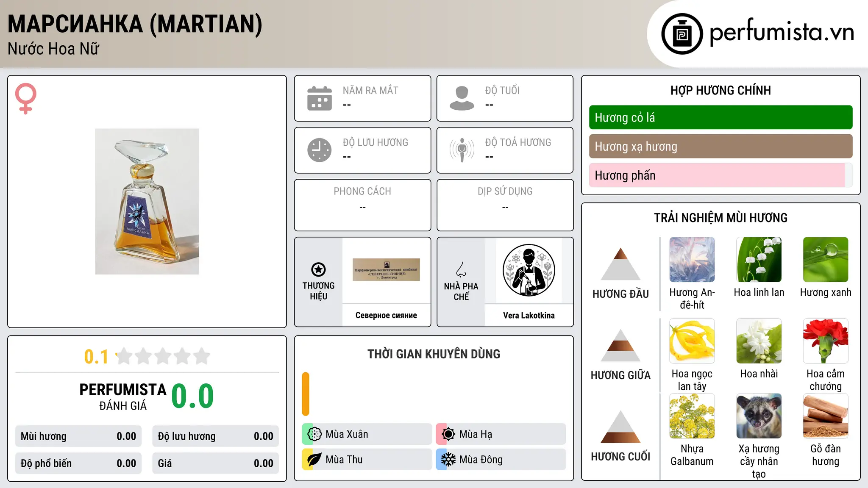Click the Perfumista Đánh Giá heading
868x488 pixels.
pos(123,396)
